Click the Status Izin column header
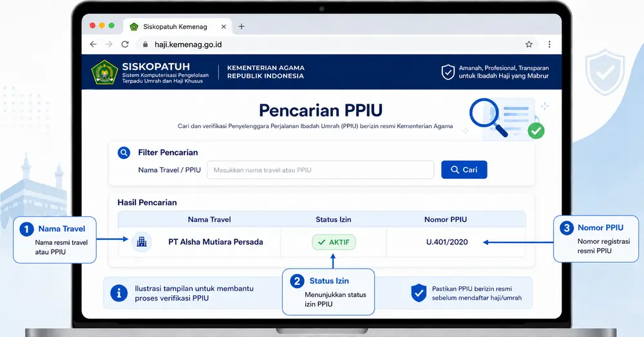The image size is (644, 337). [334, 219]
